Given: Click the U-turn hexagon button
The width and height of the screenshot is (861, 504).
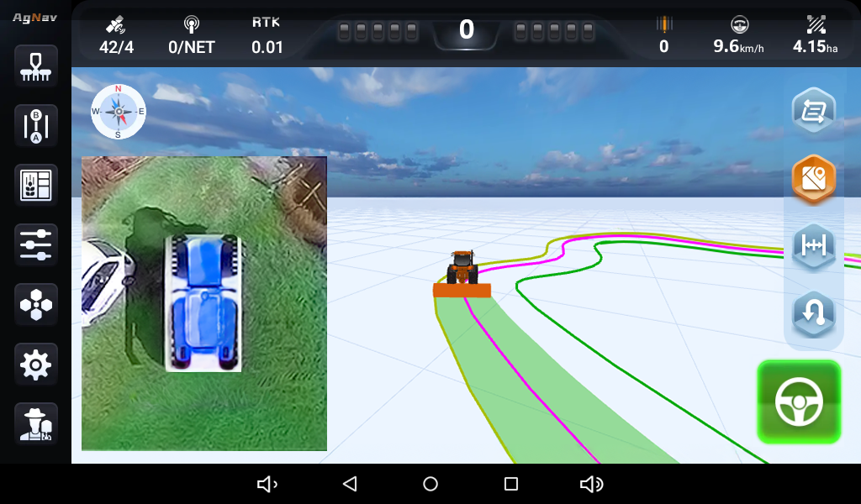Looking at the screenshot, I should (x=814, y=314).
